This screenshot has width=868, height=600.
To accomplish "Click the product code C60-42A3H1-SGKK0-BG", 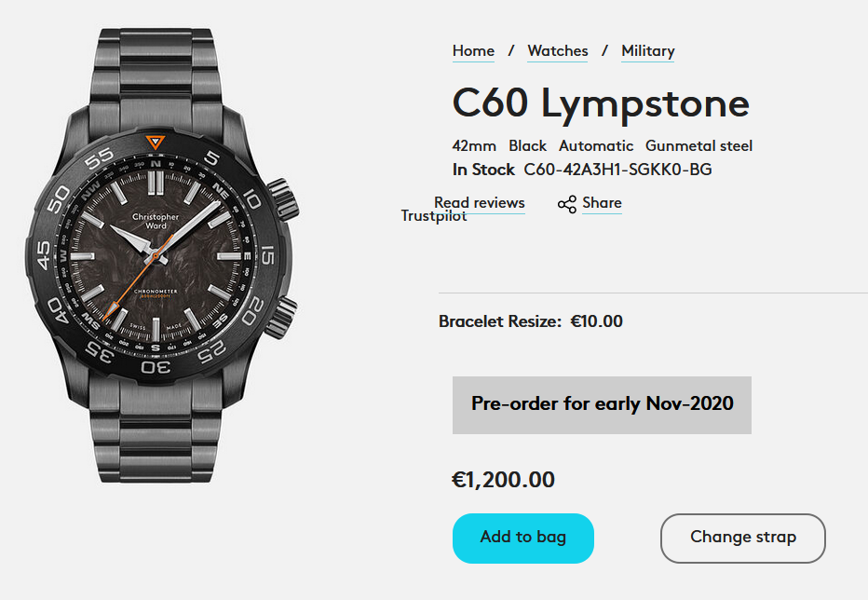I will [618, 170].
